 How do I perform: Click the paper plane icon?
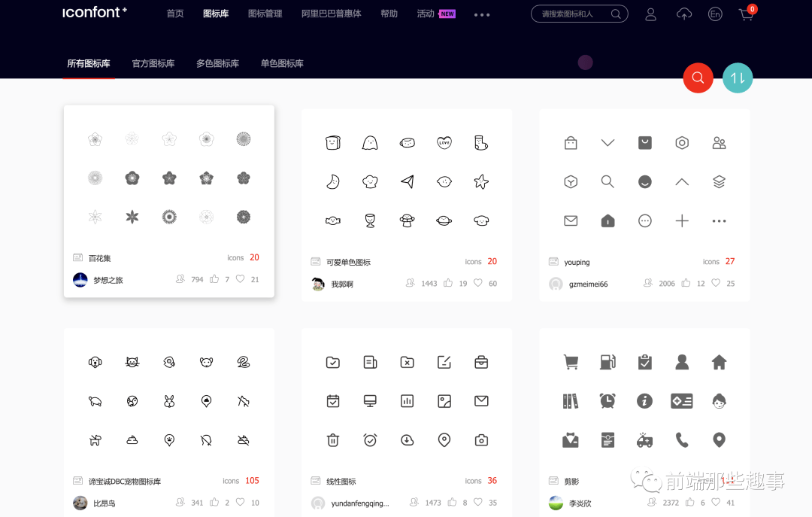[x=407, y=181]
